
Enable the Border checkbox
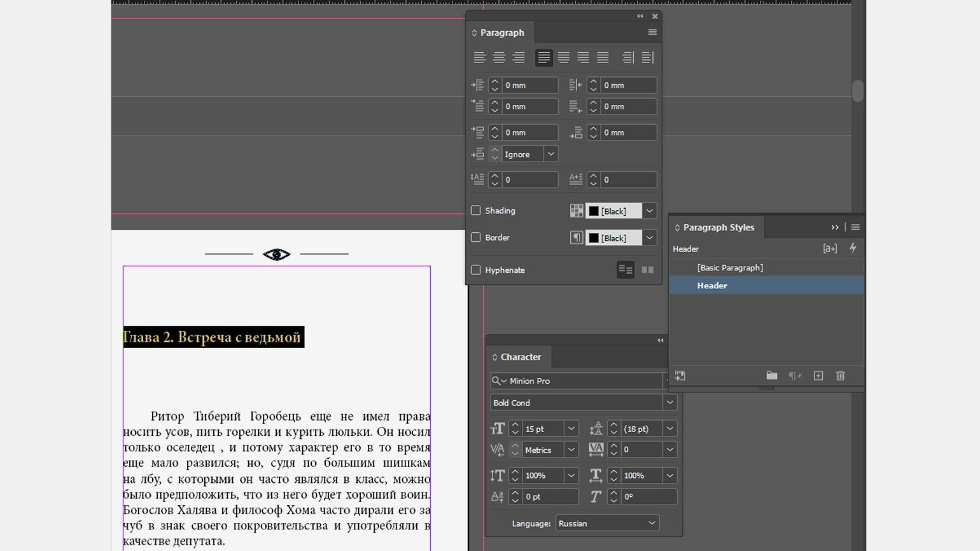click(476, 237)
